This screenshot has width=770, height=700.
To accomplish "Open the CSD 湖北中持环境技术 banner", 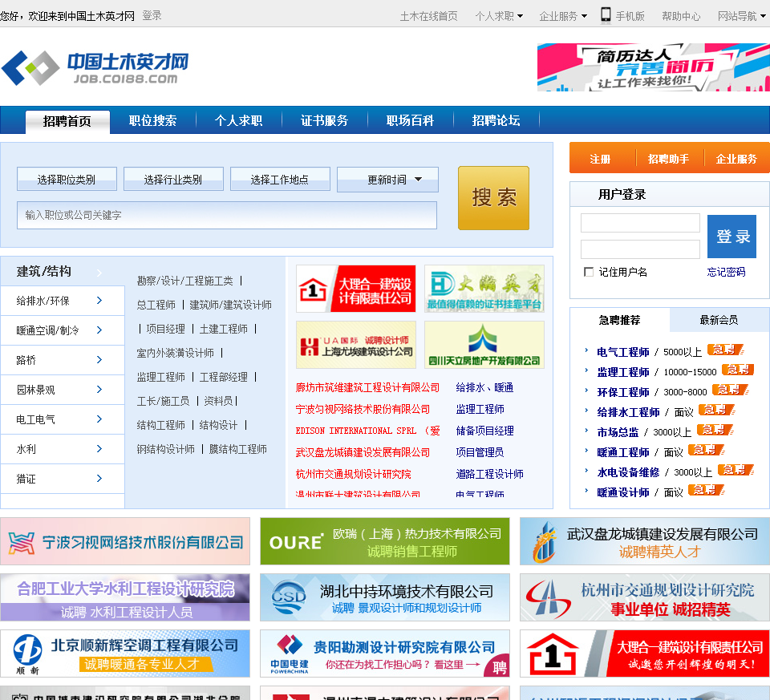I will (x=385, y=597).
